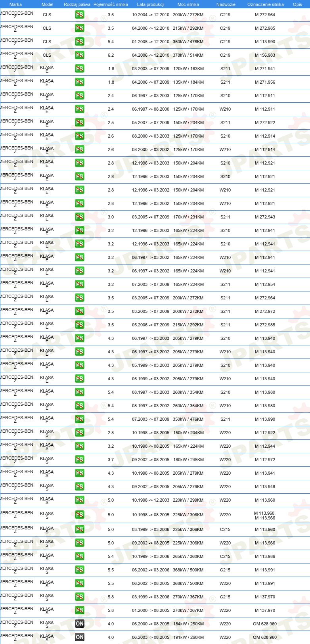Select engine code cell M 272.972
The width and height of the screenshot is (310, 644).
click(x=265, y=312)
